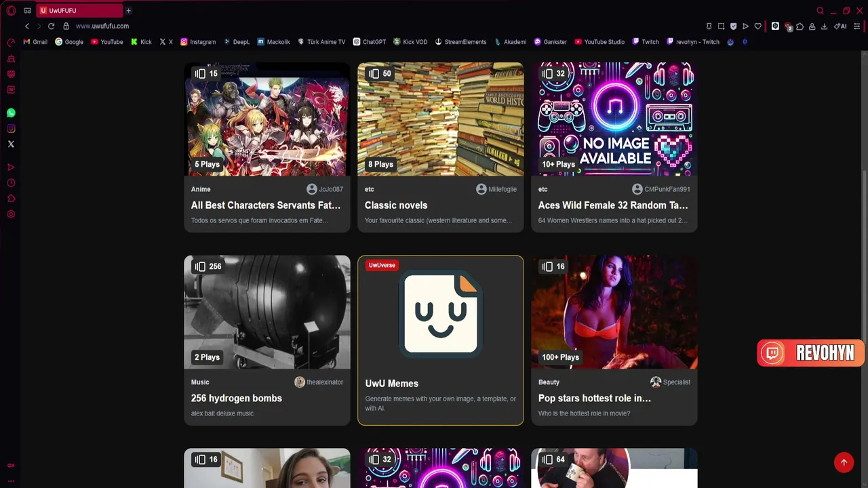Click the REVOHYN Twitch overlay badge
The width and height of the screenshot is (868, 488).
tap(811, 353)
